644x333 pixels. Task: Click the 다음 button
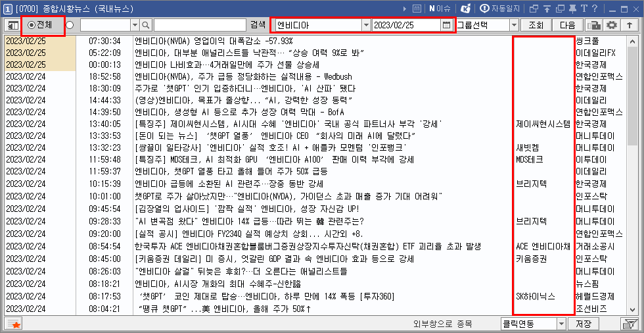point(567,25)
